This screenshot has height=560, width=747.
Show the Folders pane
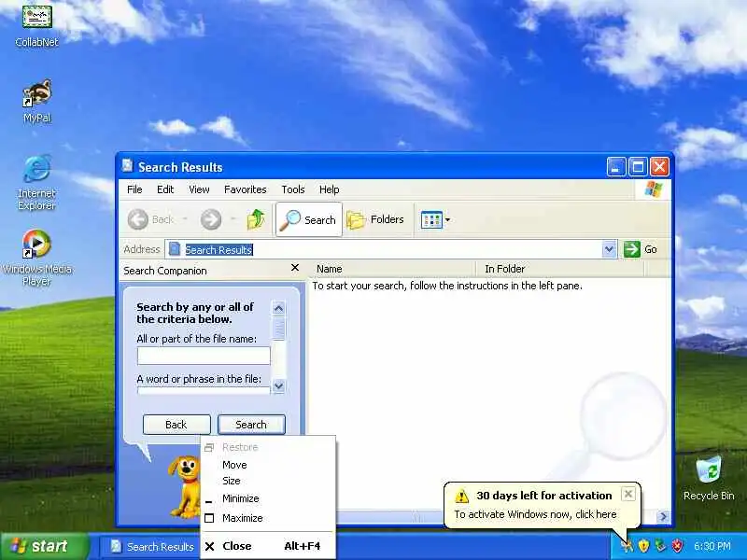click(x=375, y=219)
